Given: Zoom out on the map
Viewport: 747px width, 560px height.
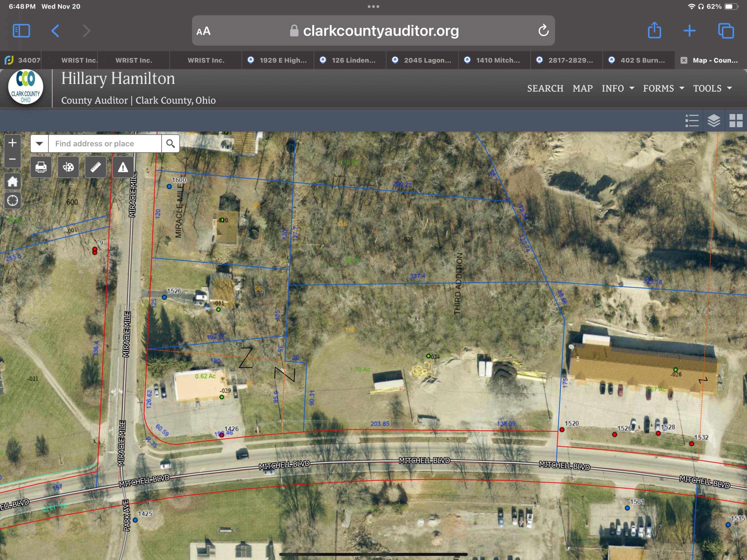Looking at the screenshot, I should coord(12,159).
